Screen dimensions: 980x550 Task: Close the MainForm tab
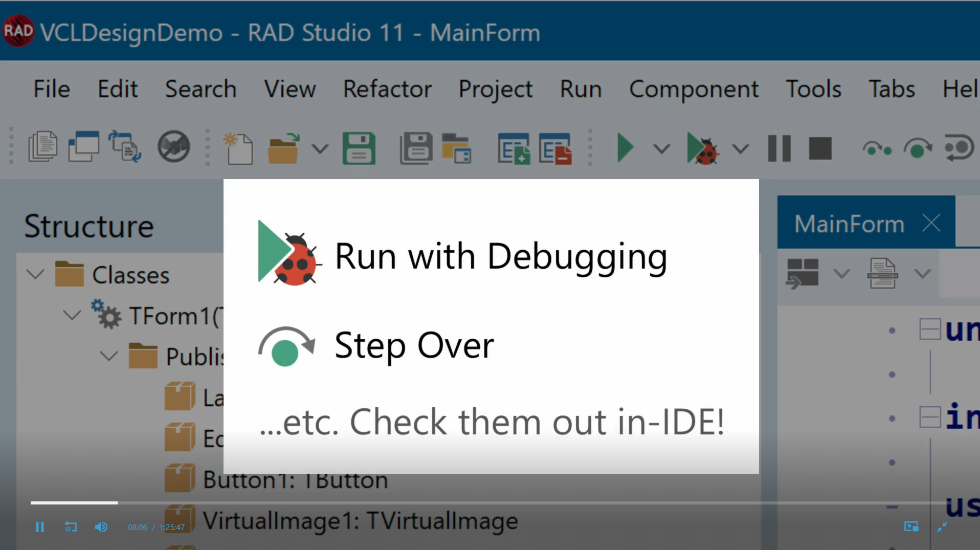point(931,223)
